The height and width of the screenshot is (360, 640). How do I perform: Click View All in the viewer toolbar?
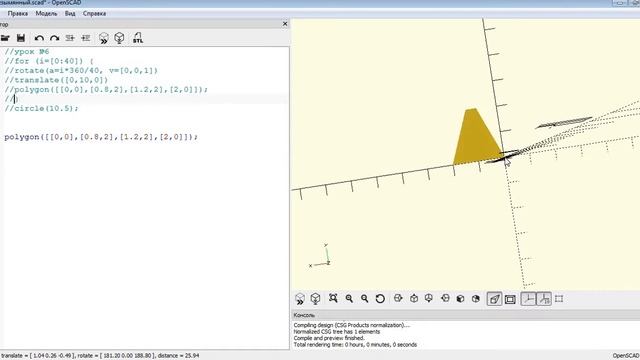click(x=333, y=298)
